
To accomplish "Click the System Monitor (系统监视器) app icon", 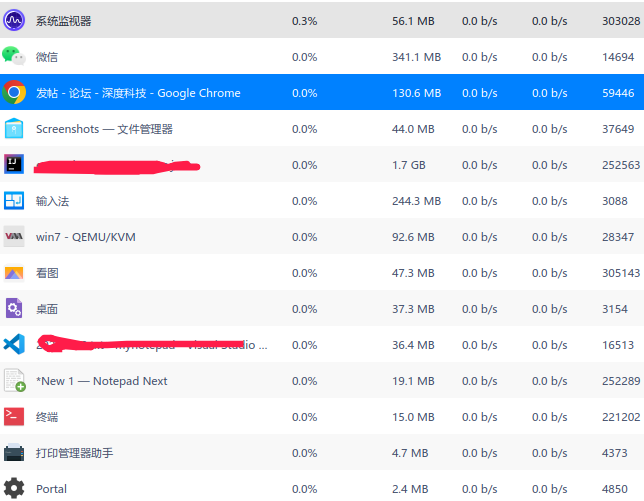I will pos(14,20).
